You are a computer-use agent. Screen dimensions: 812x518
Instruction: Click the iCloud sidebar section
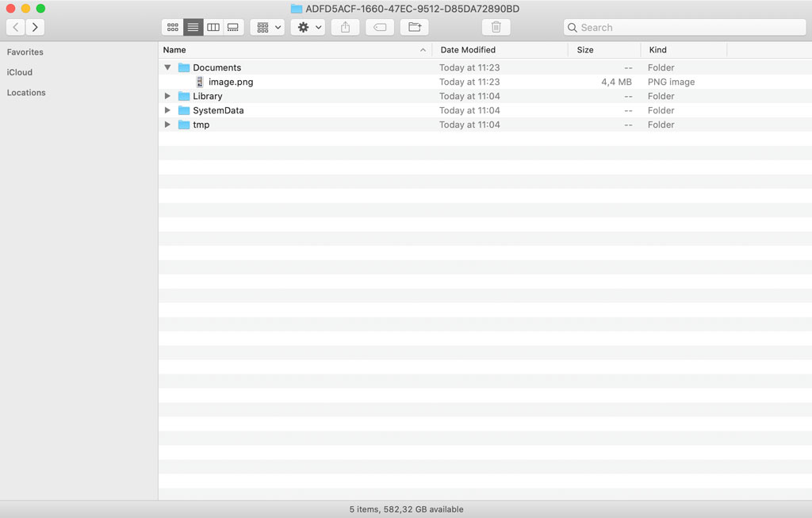(19, 72)
